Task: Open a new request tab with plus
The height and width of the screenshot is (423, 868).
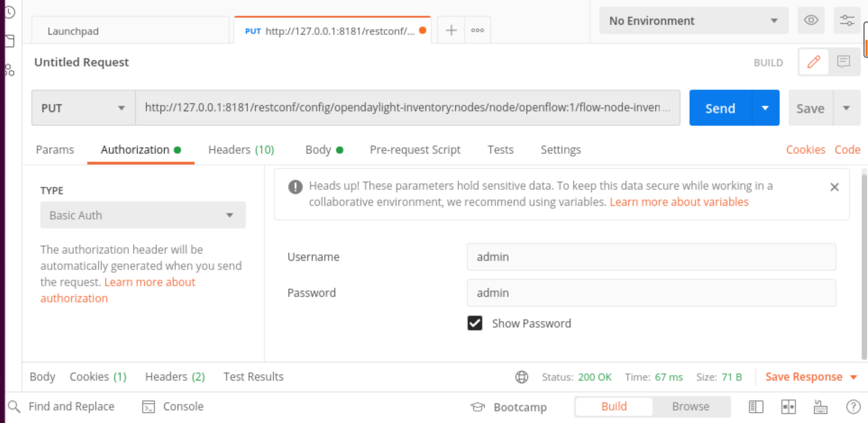Action: [x=451, y=31]
